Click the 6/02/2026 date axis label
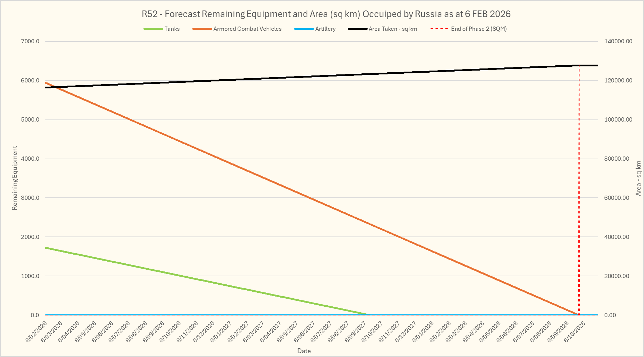 (x=37, y=332)
